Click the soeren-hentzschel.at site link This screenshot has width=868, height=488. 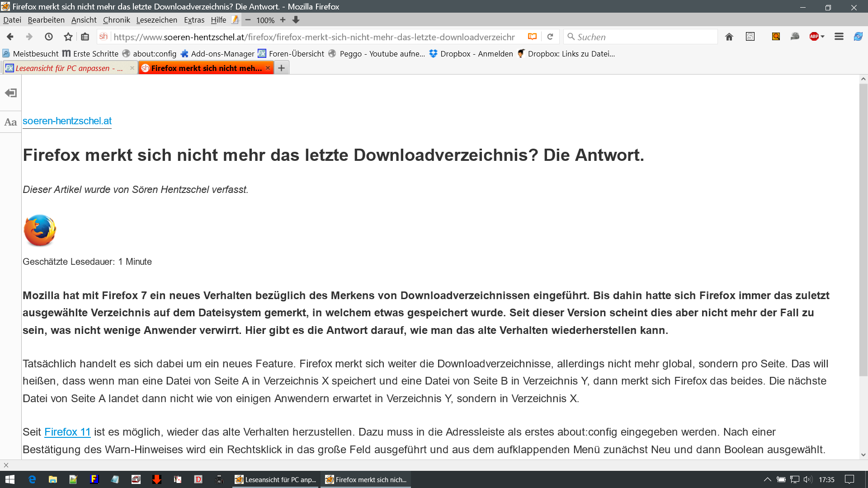(x=67, y=121)
